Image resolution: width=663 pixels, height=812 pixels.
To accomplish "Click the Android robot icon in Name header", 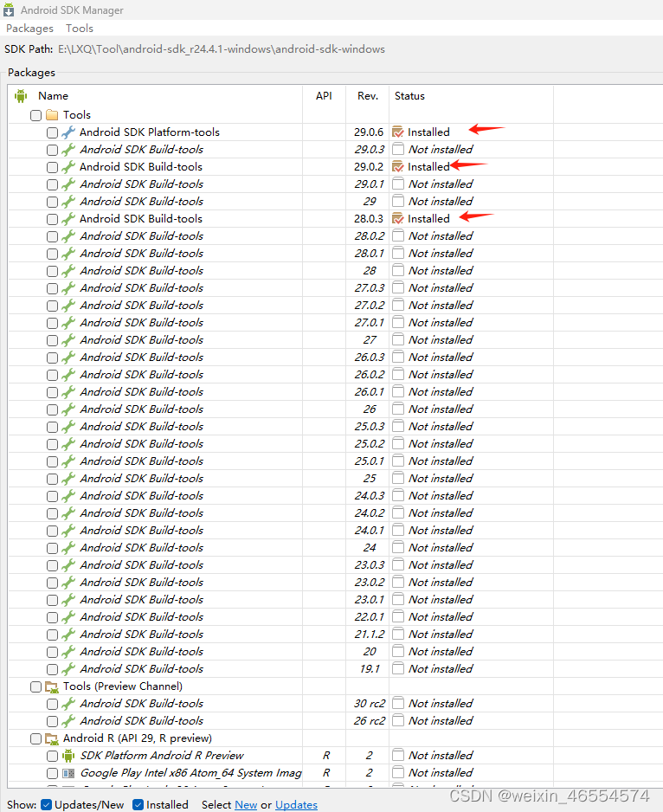I will tap(21, 96).
